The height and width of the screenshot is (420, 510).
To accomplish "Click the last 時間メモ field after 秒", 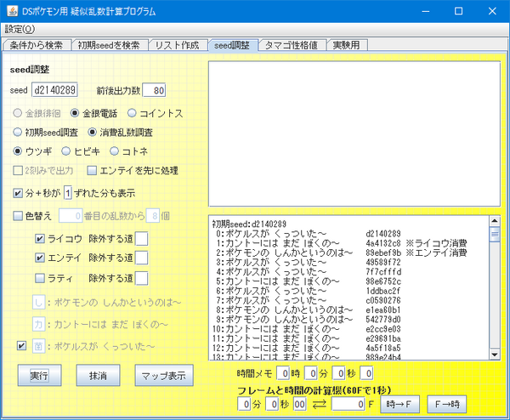I will (x=366, y=373).
